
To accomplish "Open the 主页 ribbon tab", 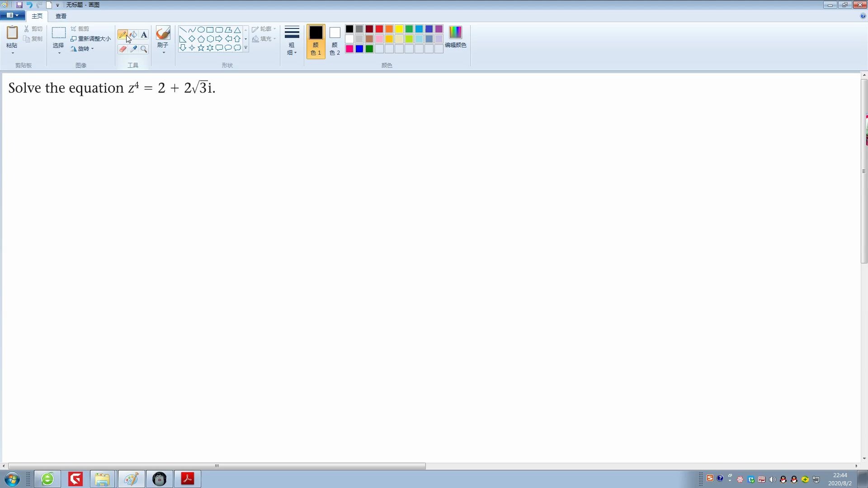I will tap(36, 16).
